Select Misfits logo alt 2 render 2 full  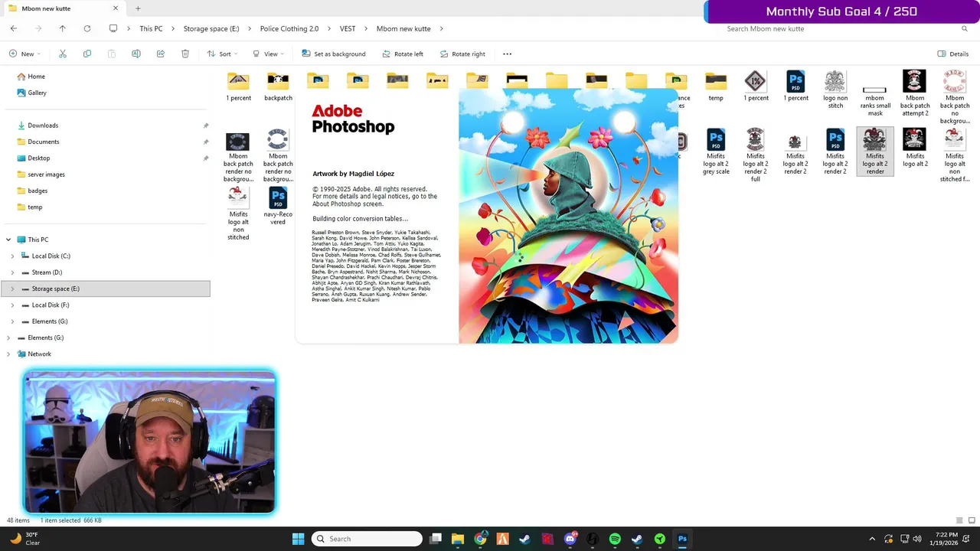pos(756,155)
